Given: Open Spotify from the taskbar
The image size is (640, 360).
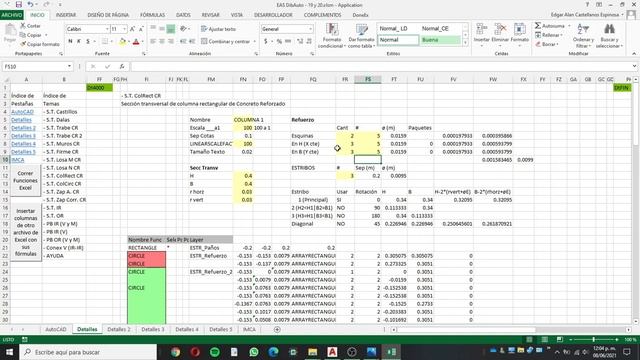Looking at the screenshot, I should click(215, 352).
